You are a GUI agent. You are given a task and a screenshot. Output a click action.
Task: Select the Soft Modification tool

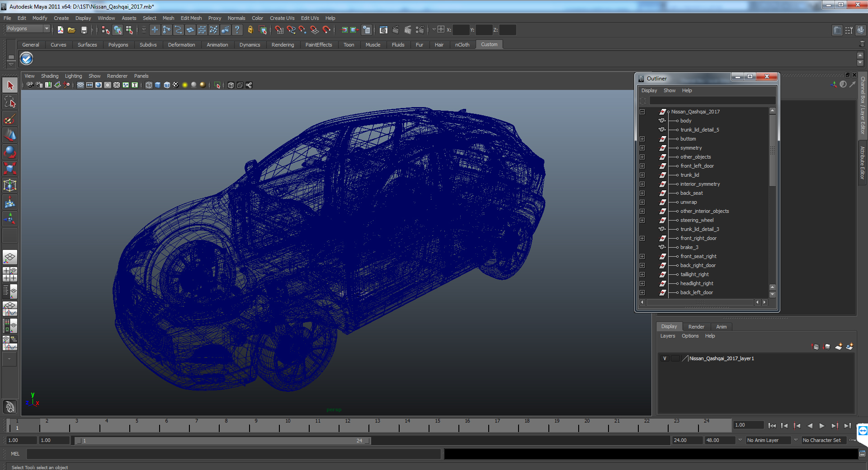[x=10, y=202]
